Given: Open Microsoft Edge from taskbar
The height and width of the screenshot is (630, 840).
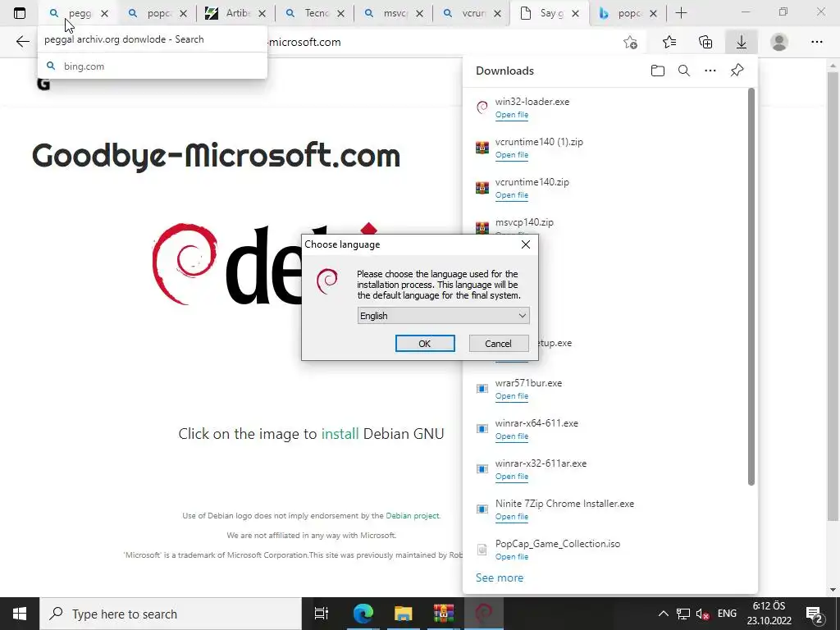Looking at the screenshot, I should point(363,614).
